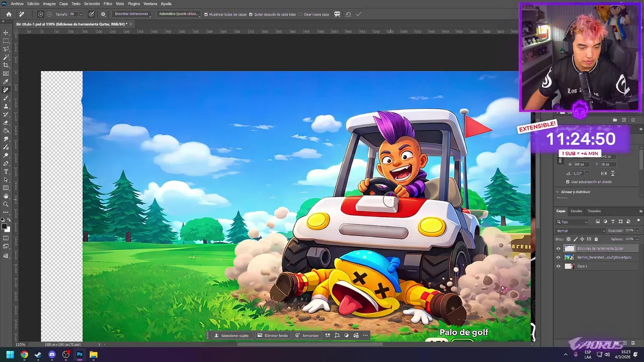Open the Selección menu
Image resolution: width=644 pixels, height=362 pixels.
click(92, 4)
